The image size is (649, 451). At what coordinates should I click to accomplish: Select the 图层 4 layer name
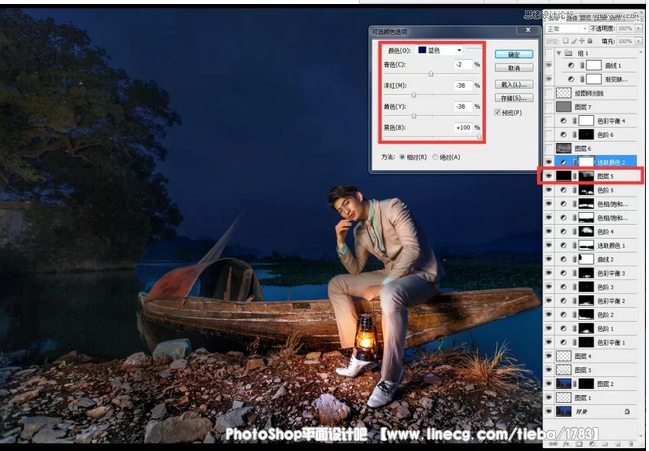click(583, 356)
